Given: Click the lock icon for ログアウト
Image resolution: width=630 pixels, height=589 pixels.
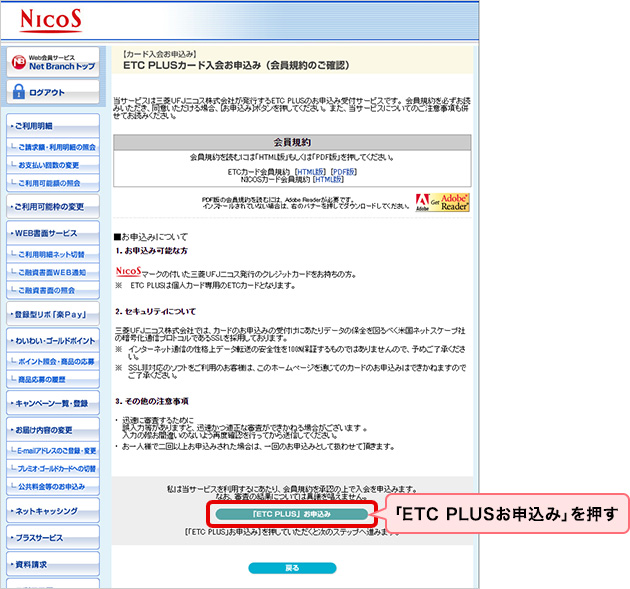Looking at the screenshot, I should click(x=19, y=92).
